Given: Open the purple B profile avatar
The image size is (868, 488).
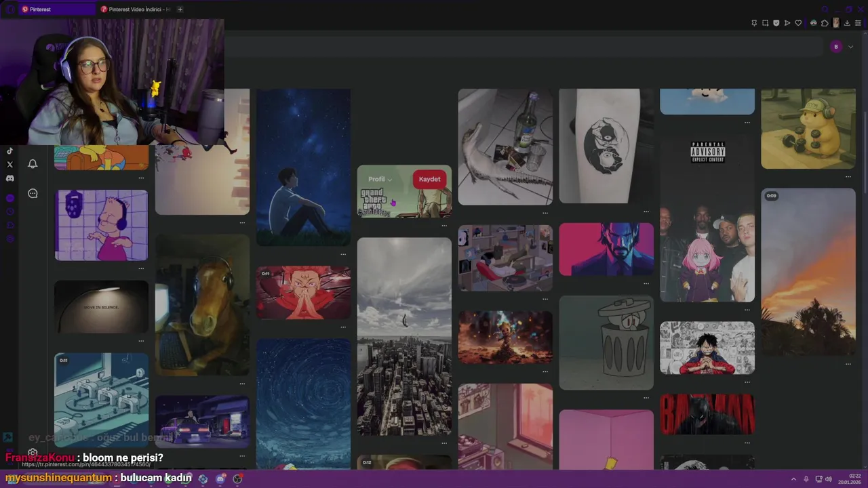Looking at the screenshot, I should pos(836,47).
